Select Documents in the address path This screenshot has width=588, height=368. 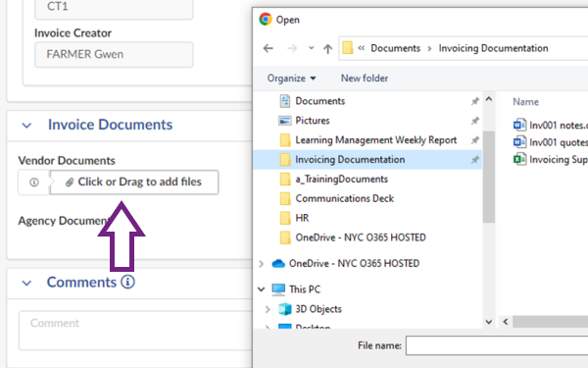(x=395, y=48)
